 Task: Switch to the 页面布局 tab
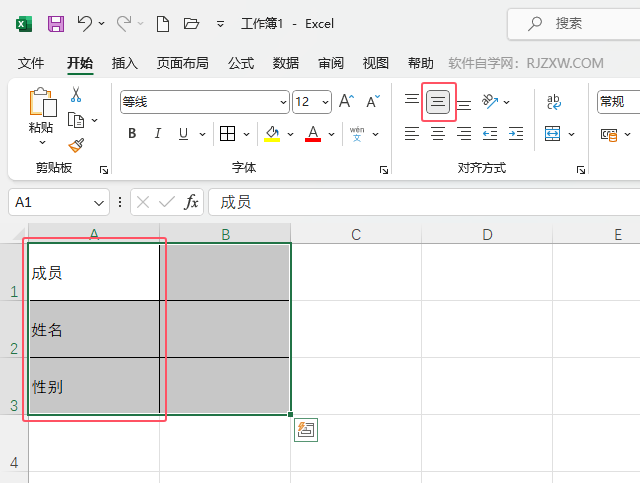(182, 63)
